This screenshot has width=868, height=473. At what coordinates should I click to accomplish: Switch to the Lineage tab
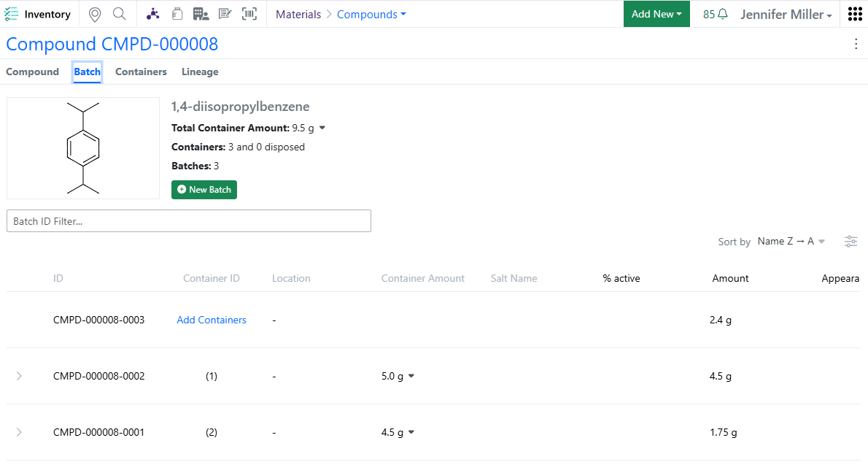tap(200, 72)
